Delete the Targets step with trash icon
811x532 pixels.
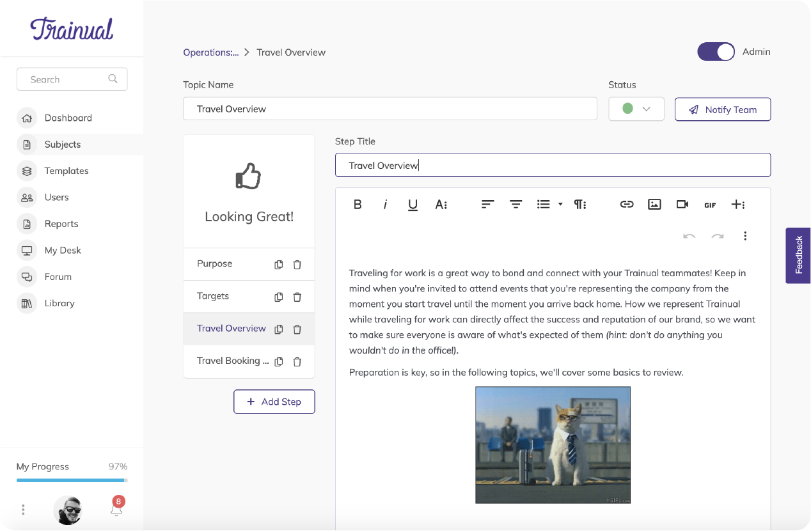pyautogui.click(x=297, y=297)
